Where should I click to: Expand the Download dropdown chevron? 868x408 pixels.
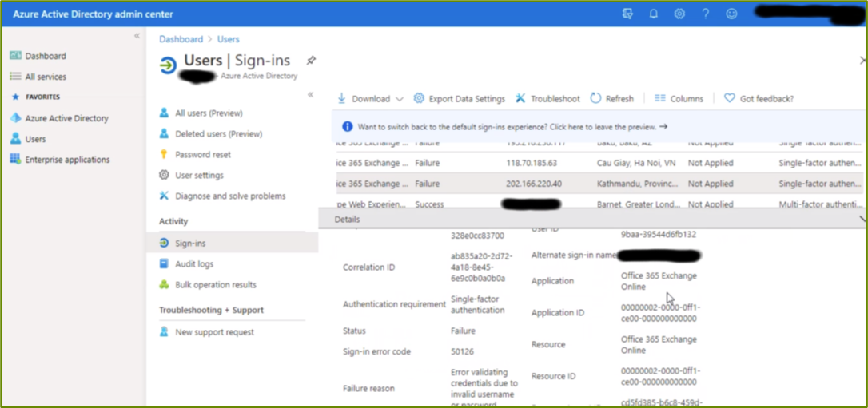pyautogui.click(x=400, y=99)
